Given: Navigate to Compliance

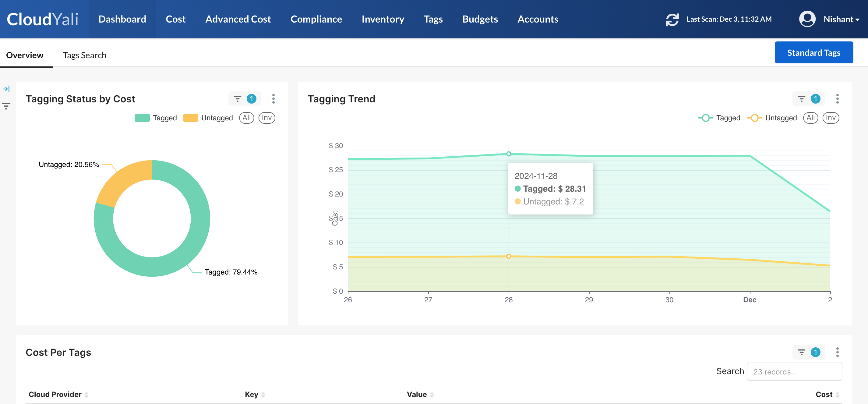Looking at the screenshot, I should [x=316, y=19].
